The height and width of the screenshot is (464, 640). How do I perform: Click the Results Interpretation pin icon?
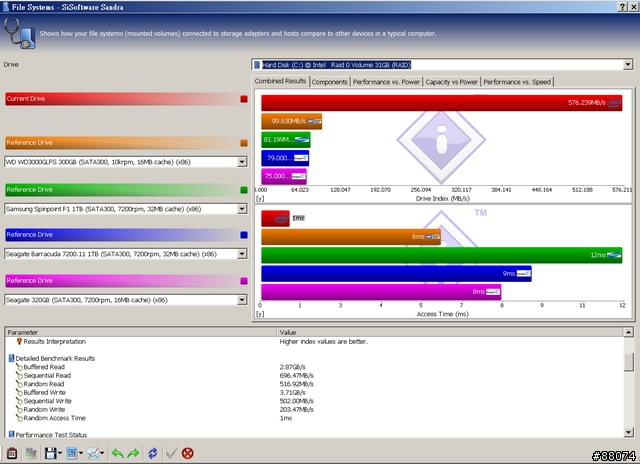pyautogui.click(x=19, y=341)
